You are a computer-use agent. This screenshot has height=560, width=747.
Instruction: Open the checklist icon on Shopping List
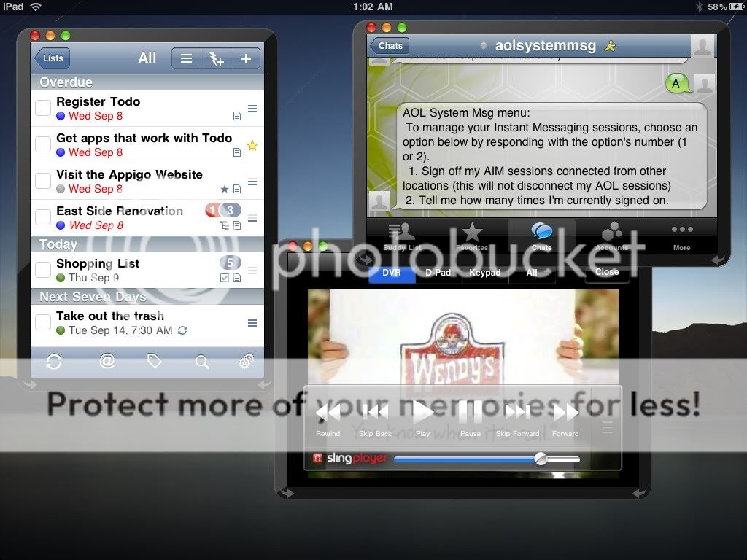(225, 278)
